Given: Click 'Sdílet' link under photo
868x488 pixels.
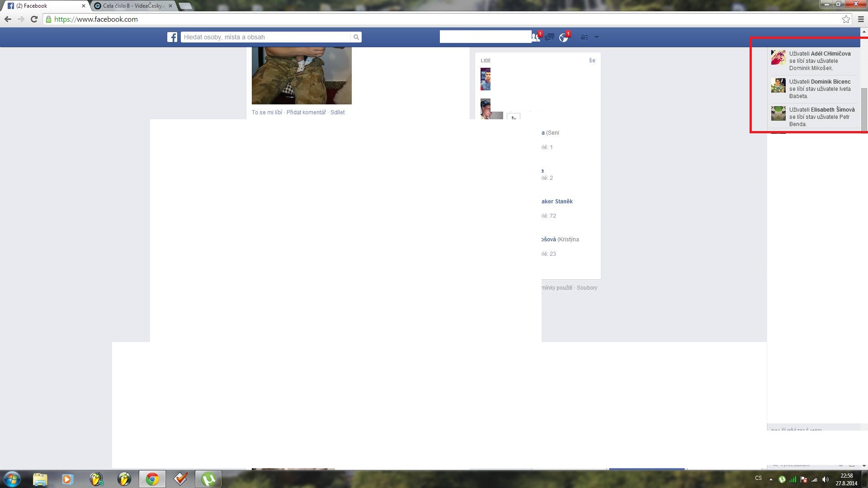Looking at the screenshot, I should [337, 113].
